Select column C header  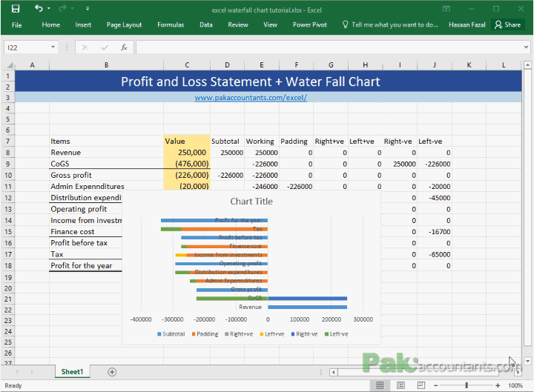pyautogui.click(x=187, y=65)
